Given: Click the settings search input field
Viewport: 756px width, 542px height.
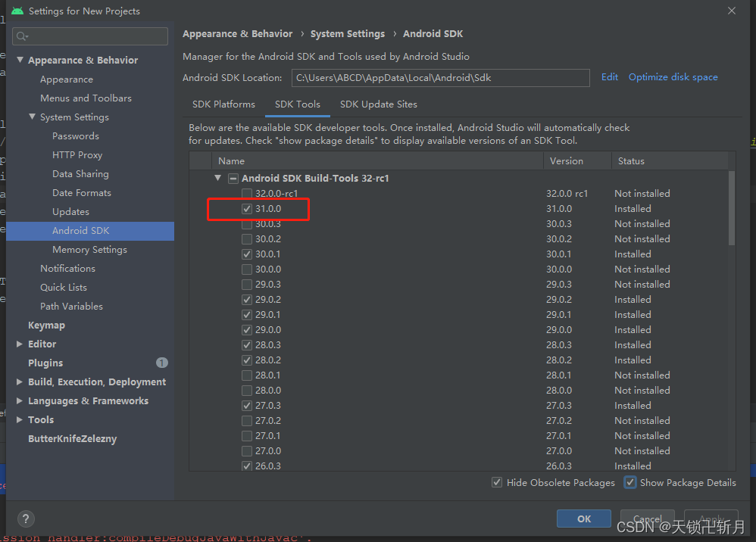Looking at the screenshot, I should 90,36.
